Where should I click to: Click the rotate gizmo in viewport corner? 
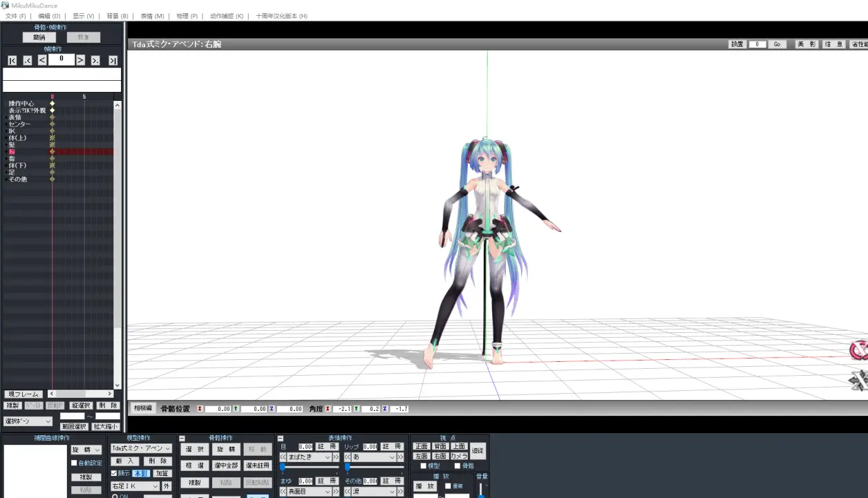click(859, 350)
